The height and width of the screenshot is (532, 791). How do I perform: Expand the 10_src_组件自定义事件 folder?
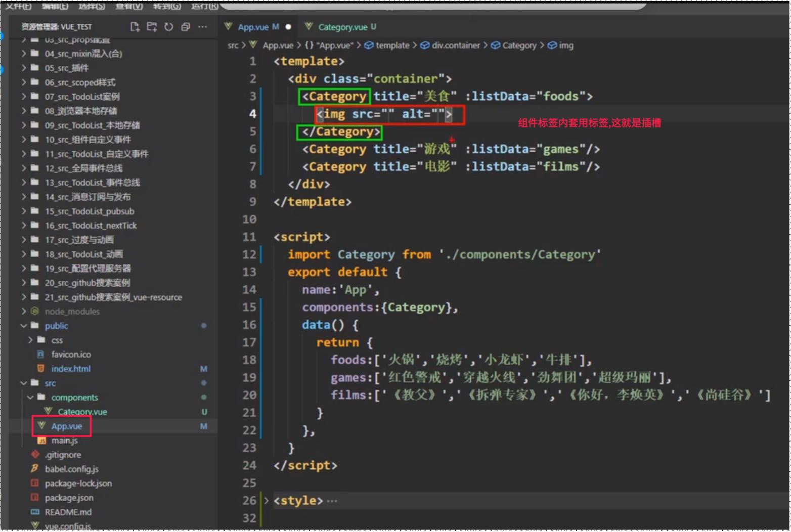tap(24, 140)
